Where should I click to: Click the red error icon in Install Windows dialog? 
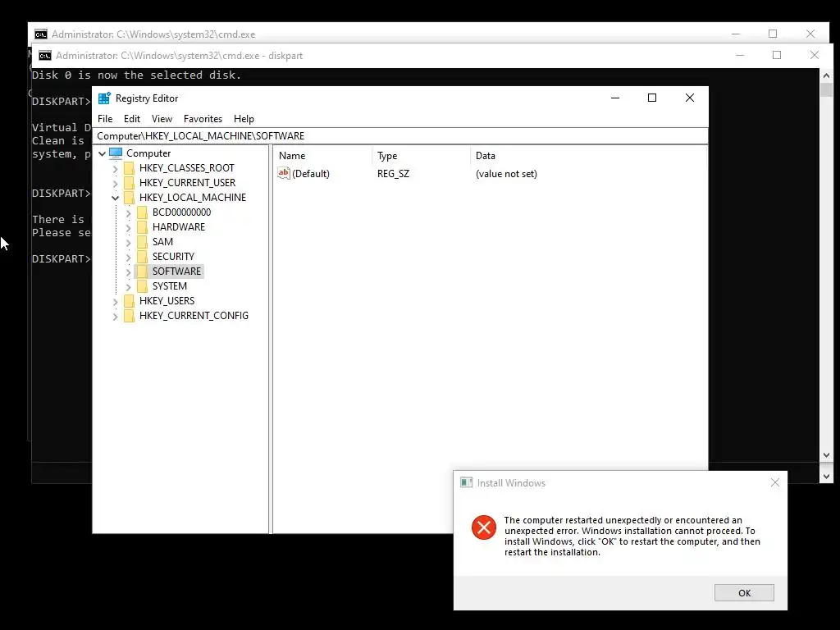coord(484,527)
